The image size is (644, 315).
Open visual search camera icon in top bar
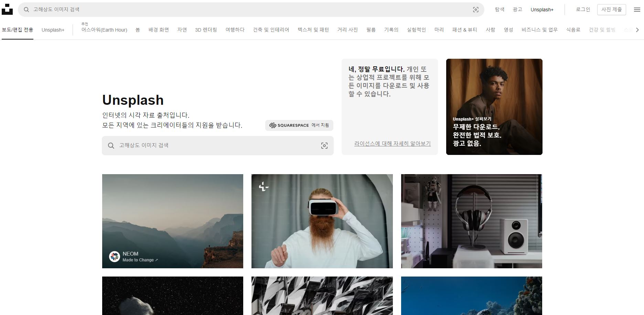coord(476,10)
